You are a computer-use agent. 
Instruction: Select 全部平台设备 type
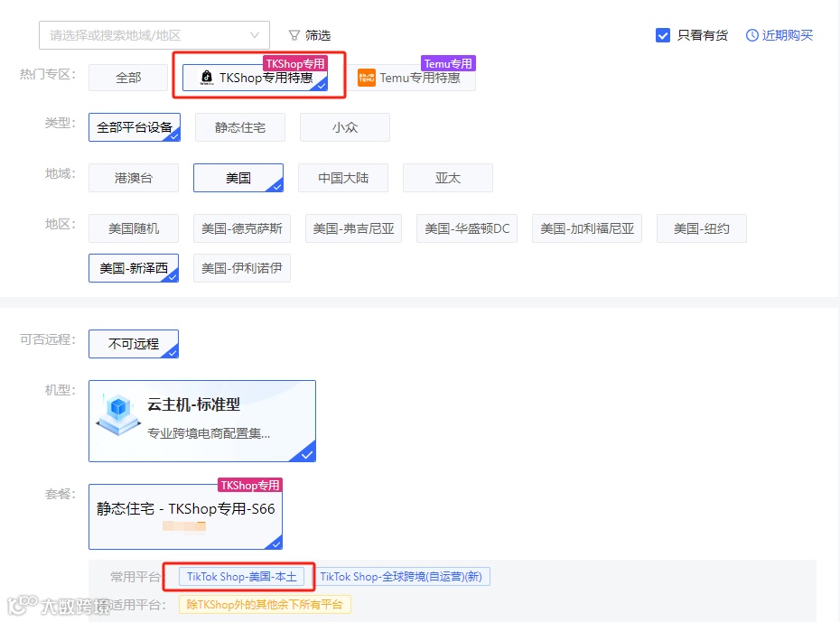(x=135, y=127)
